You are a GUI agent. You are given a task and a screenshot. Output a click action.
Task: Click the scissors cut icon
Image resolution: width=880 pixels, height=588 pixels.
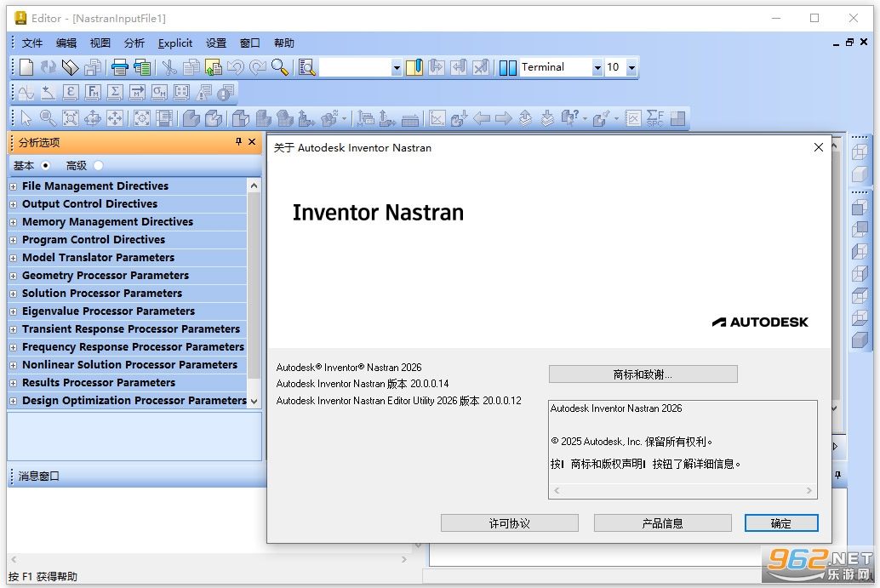click(x=169, y=67)
